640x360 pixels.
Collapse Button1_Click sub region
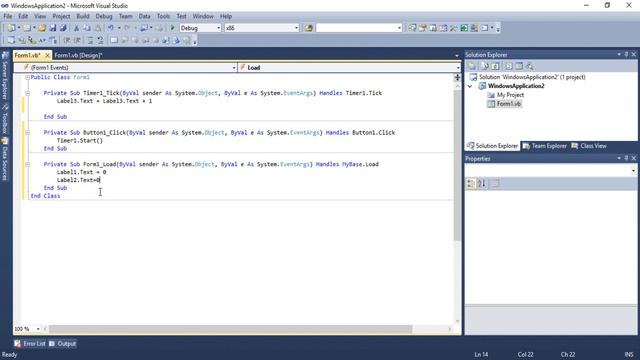27,133
